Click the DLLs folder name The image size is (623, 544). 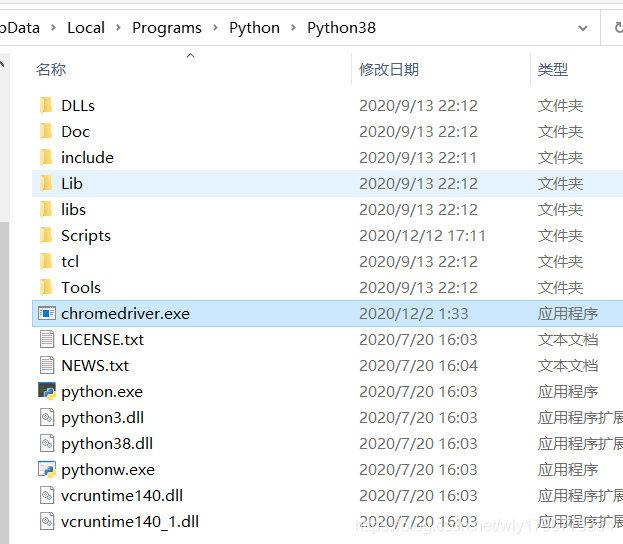click(78, 106)
